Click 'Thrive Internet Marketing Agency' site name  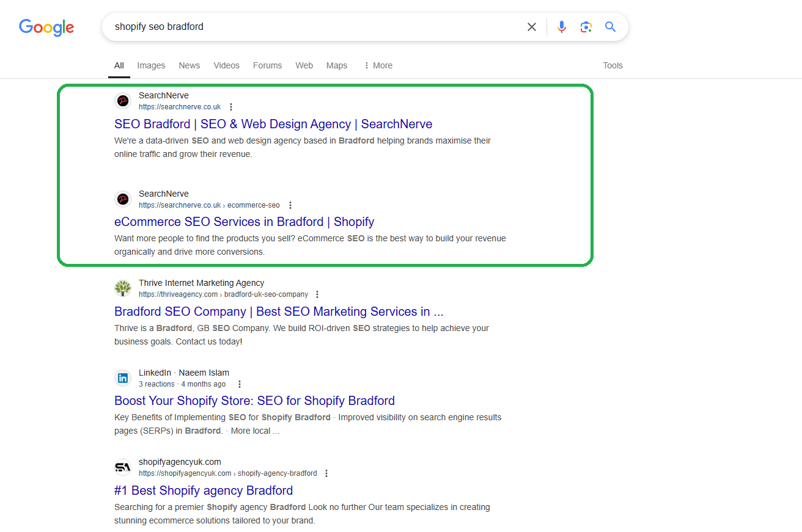(x=201, y=283)
